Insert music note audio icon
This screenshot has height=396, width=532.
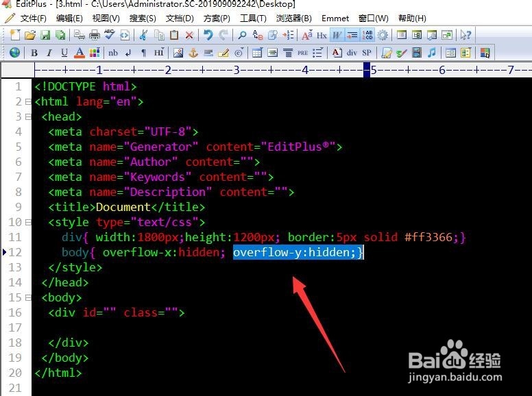(432, 53)
